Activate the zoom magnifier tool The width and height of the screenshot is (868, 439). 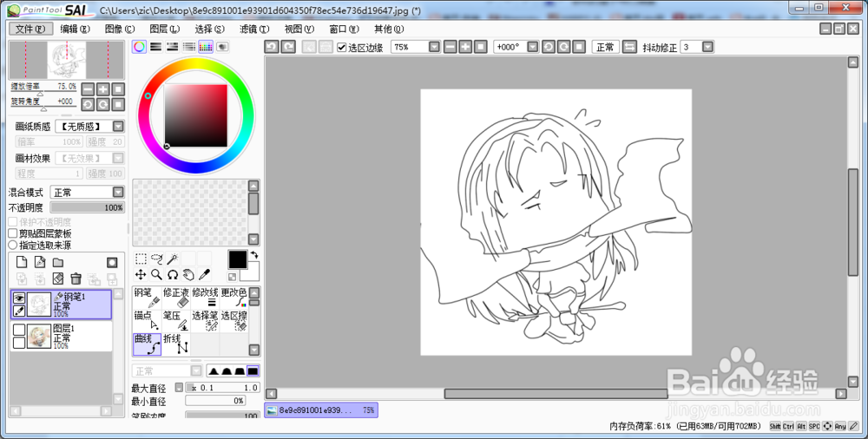pyautogui.click(x=156, y=274)
